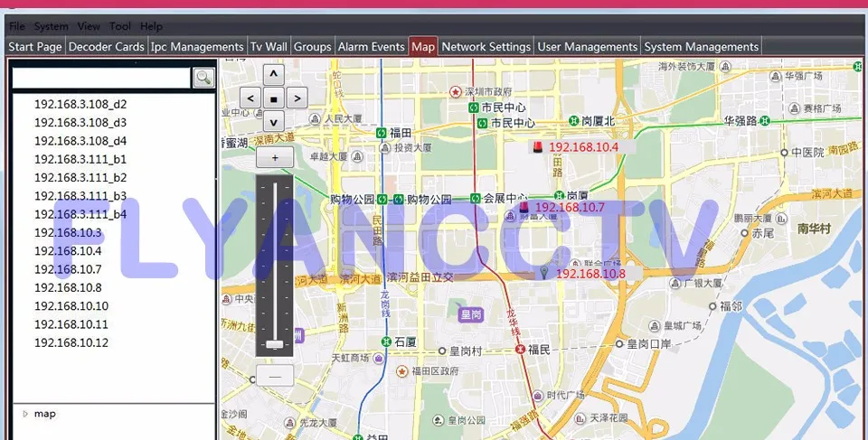The height and width of the screenshot is (440, 868).
Task: Switch to the Start Page tab
Action: 35,46
